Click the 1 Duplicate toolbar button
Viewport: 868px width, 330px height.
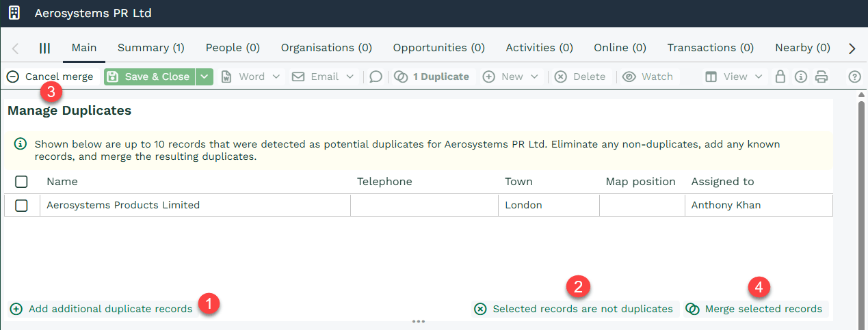[432, 77]
